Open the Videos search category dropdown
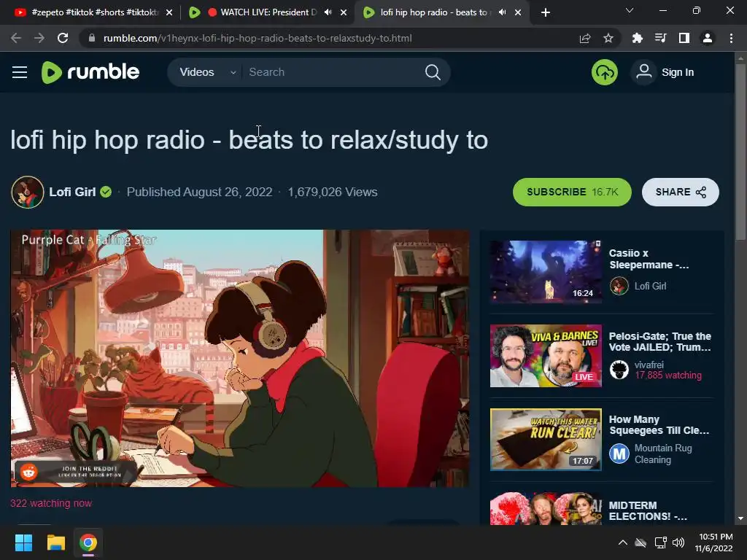The width and height of the screenshot is (747, 560). tap(207, 72)
